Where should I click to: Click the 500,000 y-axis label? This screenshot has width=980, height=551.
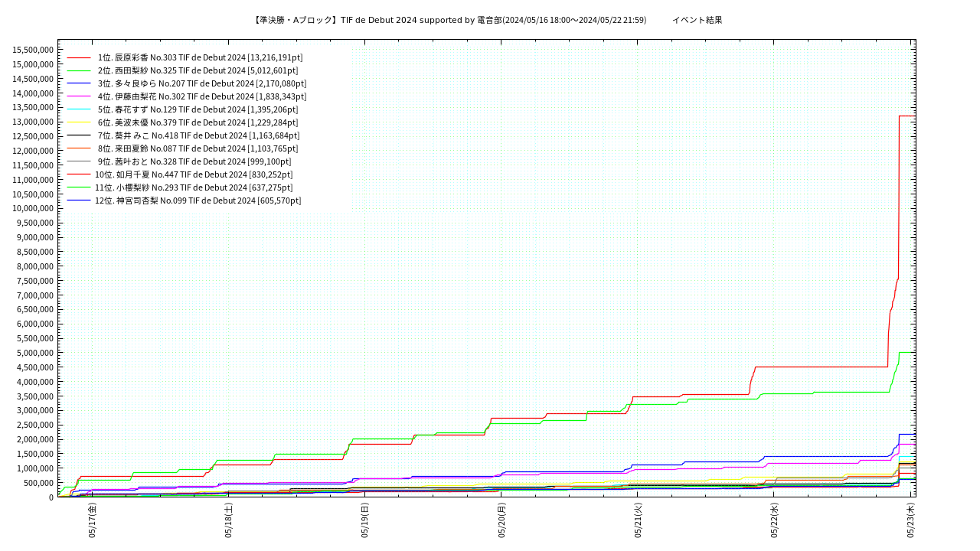40,482
